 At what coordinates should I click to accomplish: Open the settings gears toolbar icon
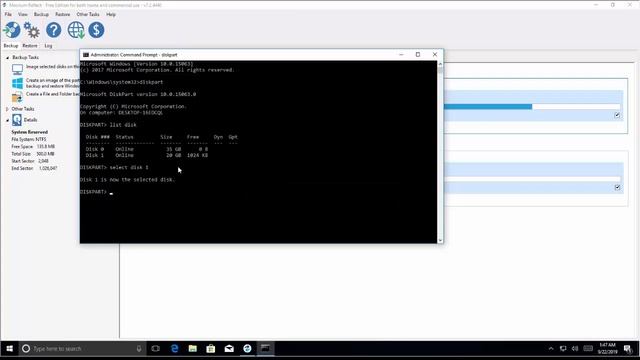click(32, 30)
